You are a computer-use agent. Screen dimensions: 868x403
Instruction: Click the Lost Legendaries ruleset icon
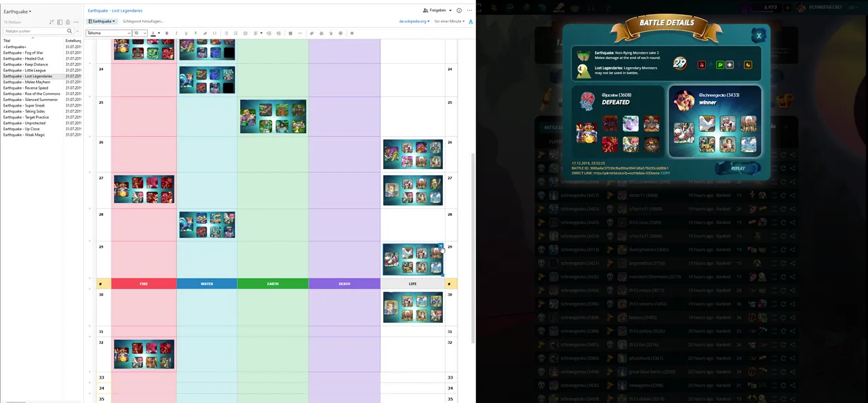coord(584,72)
